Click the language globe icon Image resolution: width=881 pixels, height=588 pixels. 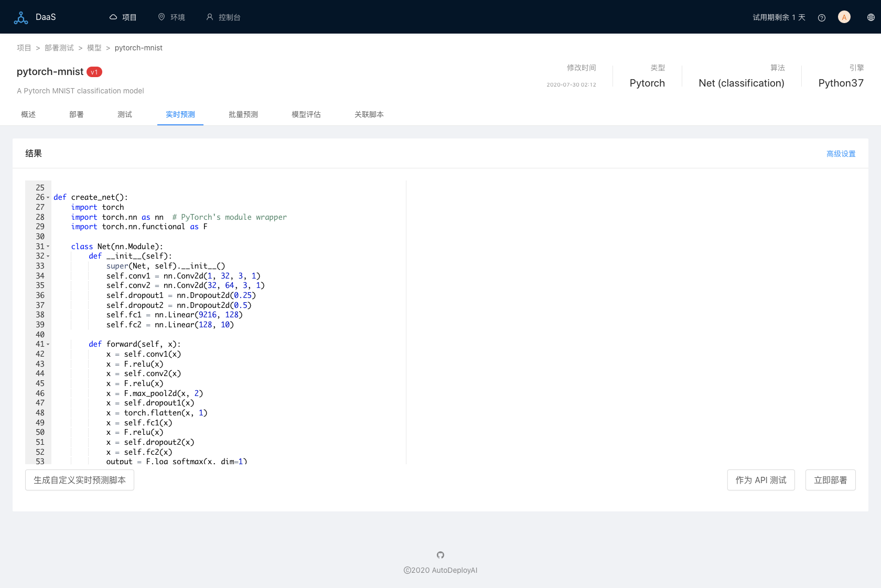pyautogui.click(x=871, y=17)
